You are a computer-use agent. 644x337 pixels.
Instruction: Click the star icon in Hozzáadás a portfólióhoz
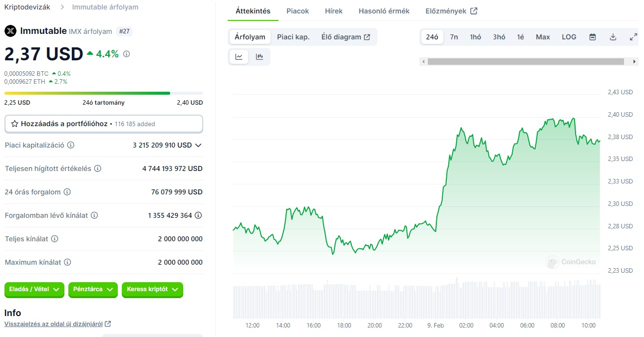[x=15, y=124]
